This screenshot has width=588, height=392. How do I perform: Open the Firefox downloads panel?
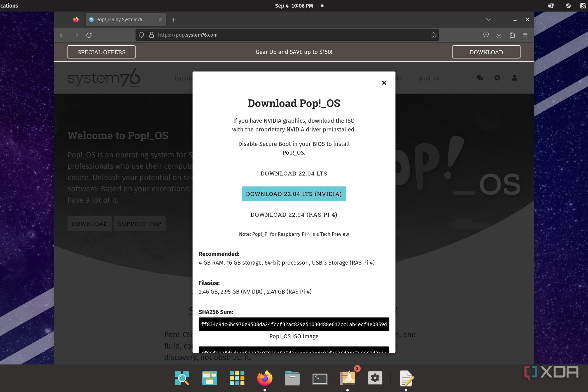499,35
